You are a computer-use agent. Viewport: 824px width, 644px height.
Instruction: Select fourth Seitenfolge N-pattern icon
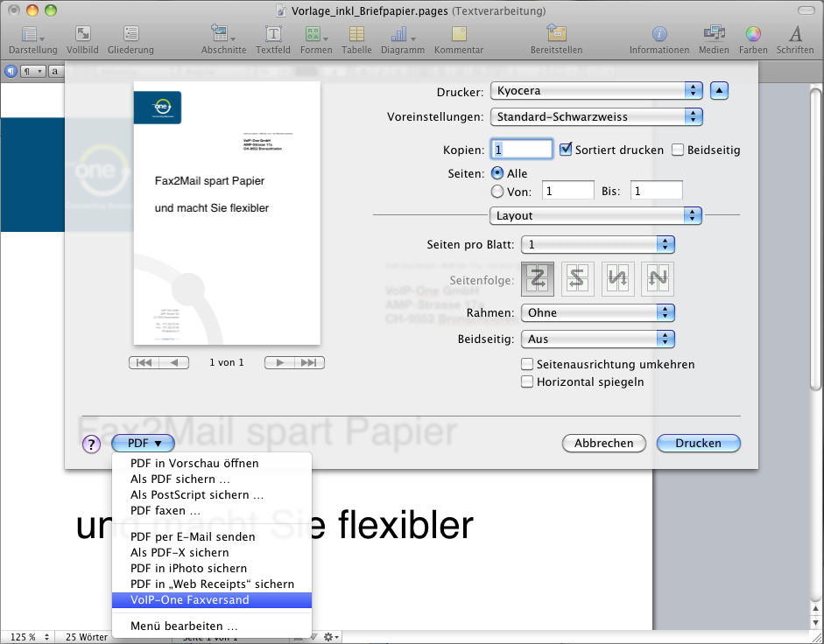pos(658,279)
